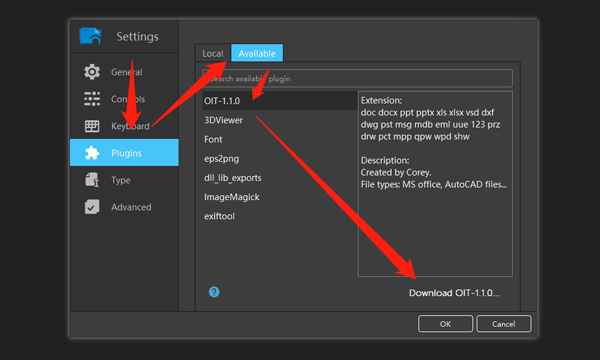
Task: Switch to the Available tab
Action: pyautogui.click(x=257, y=53)
